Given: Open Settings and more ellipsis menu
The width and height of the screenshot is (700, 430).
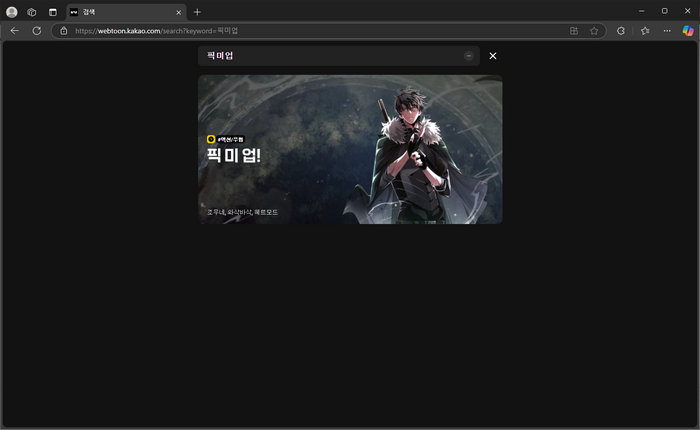Looking at the screenshot, I should pos(667,31).
